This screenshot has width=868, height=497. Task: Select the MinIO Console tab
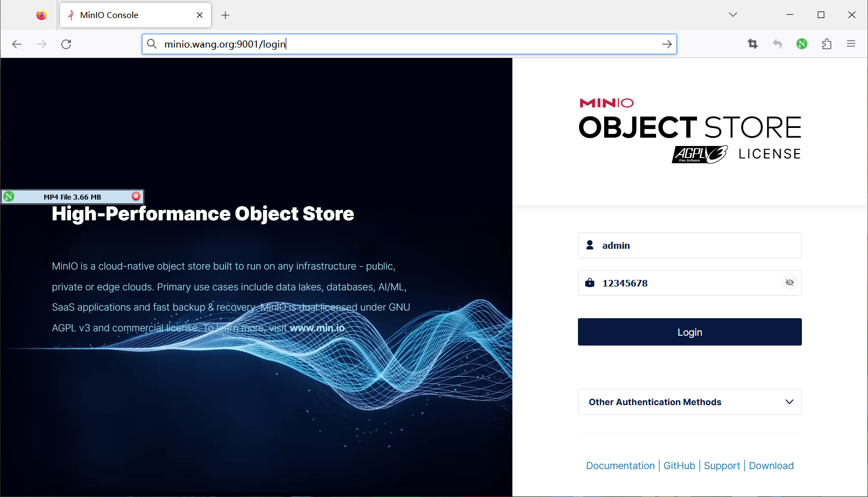coord(135,15)
